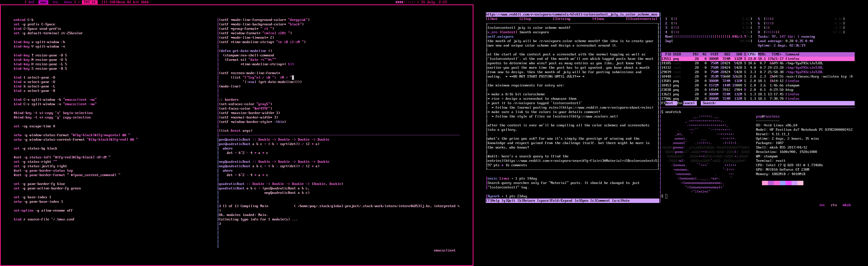Click the htop Search input field

click(x=775, y=103)
